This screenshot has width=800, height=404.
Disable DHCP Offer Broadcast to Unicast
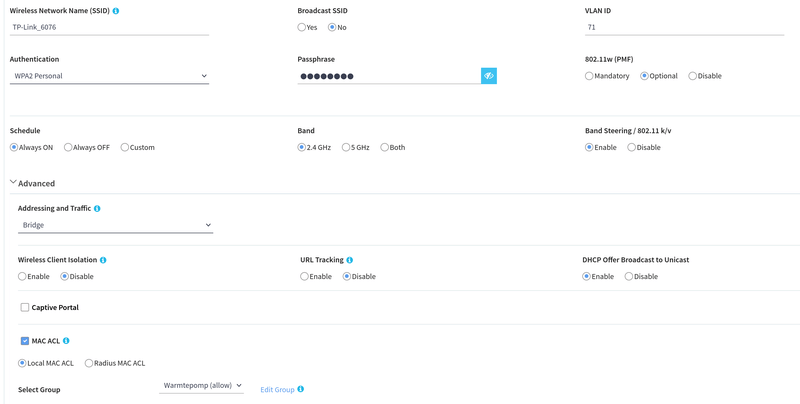click(x=629, y=276)
